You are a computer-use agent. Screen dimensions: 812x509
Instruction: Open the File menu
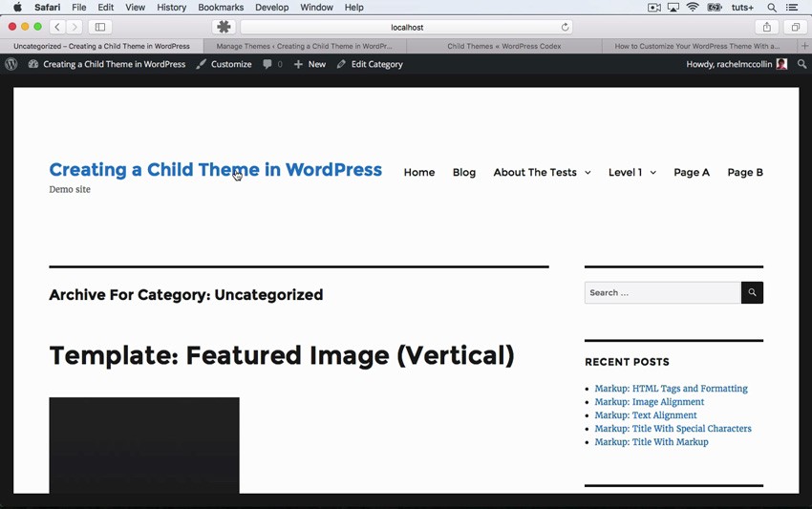click(78, 8)
